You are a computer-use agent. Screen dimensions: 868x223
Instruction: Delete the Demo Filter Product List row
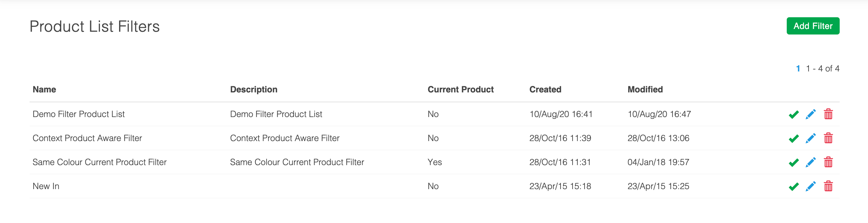point(828,114)
